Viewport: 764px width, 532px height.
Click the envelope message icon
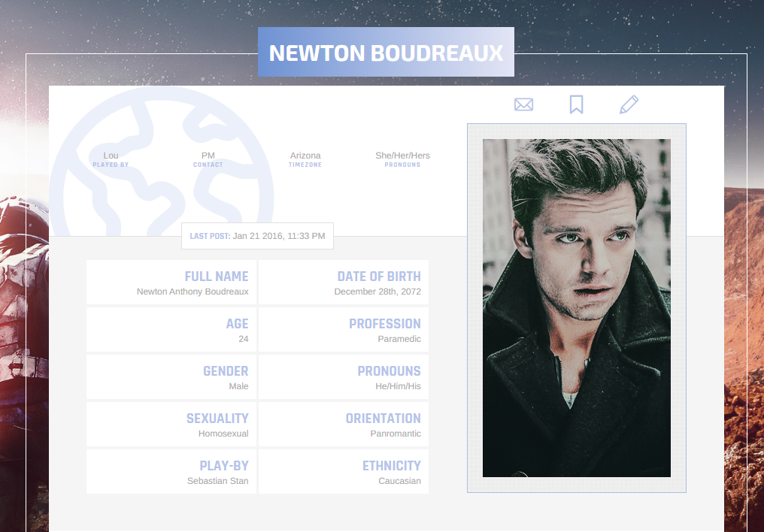[524, 104]
